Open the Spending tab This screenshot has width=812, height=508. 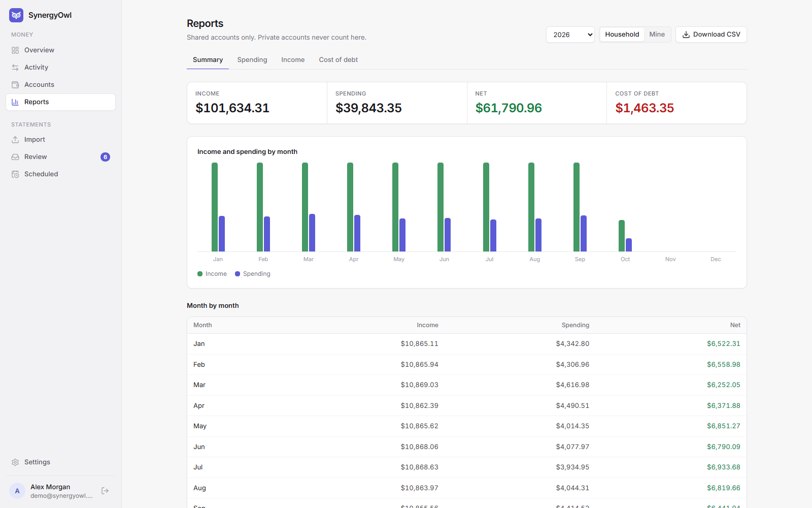pos(252,60)
